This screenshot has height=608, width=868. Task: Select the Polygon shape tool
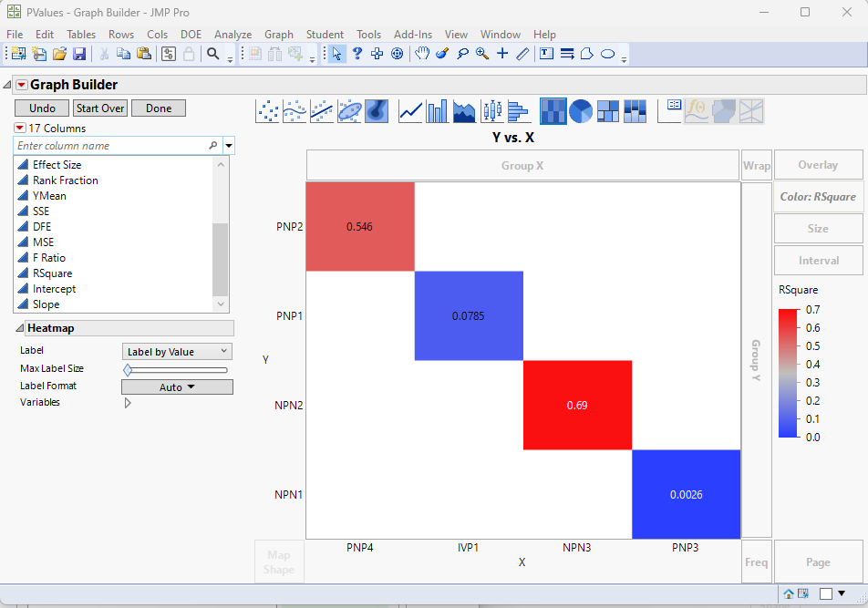coord(587,54)
